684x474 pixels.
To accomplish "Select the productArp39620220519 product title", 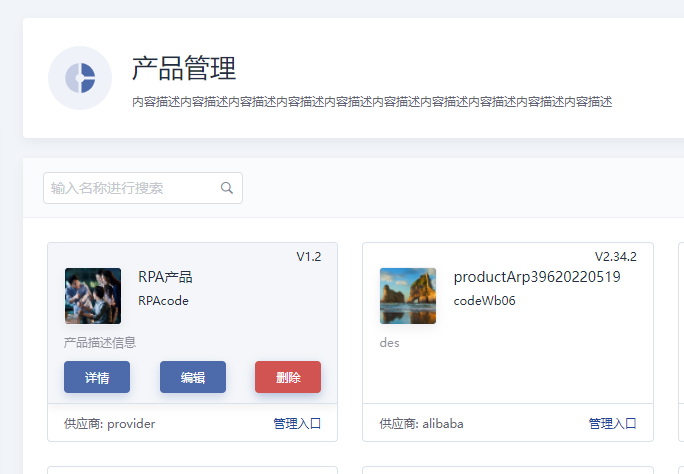I will click(x=537, y=277).
